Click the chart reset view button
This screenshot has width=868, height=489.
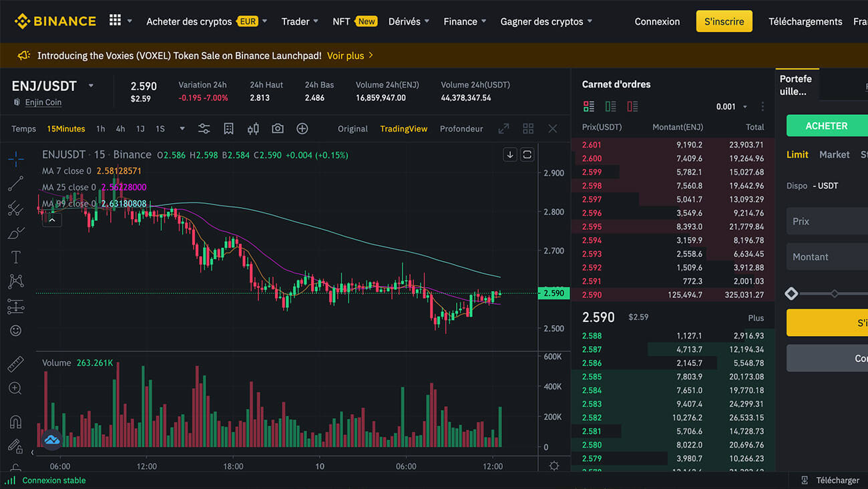point(527,154)
